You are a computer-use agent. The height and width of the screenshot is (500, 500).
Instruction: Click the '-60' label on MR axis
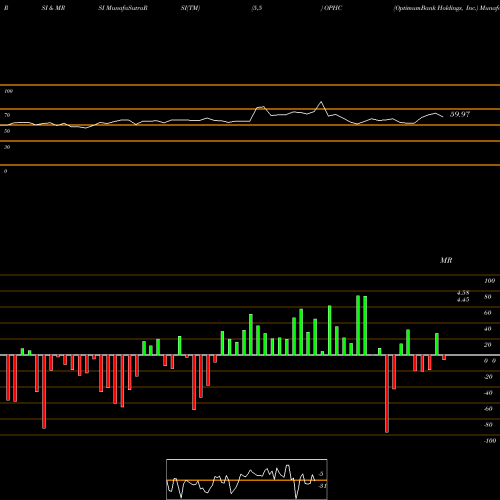pos(488,409)
